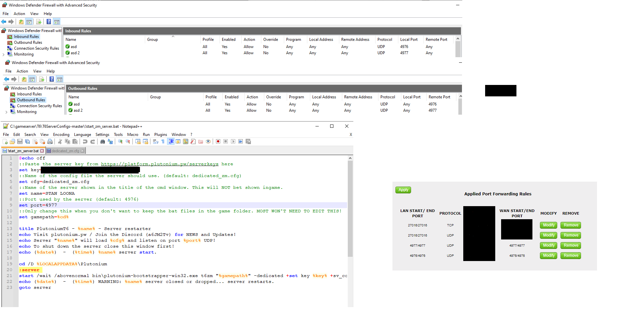Open platform.plutonium.pw/serverkeys link in editor
The width and height of the screenshot is (644, 328).
pyautogui.click(x=160, y=164)
